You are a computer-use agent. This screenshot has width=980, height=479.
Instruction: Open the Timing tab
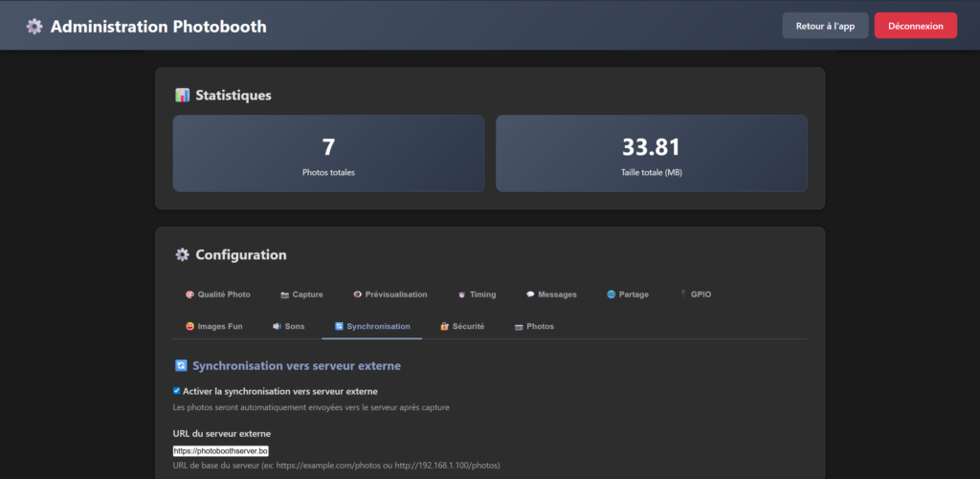point(475,294)
